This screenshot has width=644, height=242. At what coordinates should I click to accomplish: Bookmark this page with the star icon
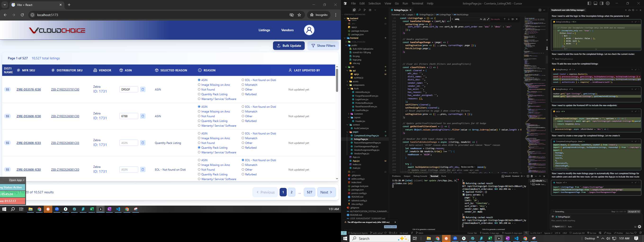[299, 15]
